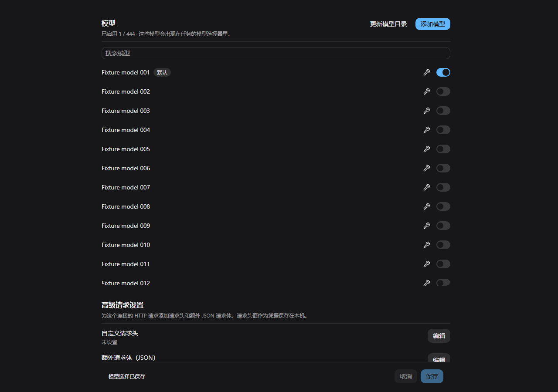Image resolution: width=558 pixels, height=392 pixels.
Task: Click the 默认 badge
Action: click(162, 72)
